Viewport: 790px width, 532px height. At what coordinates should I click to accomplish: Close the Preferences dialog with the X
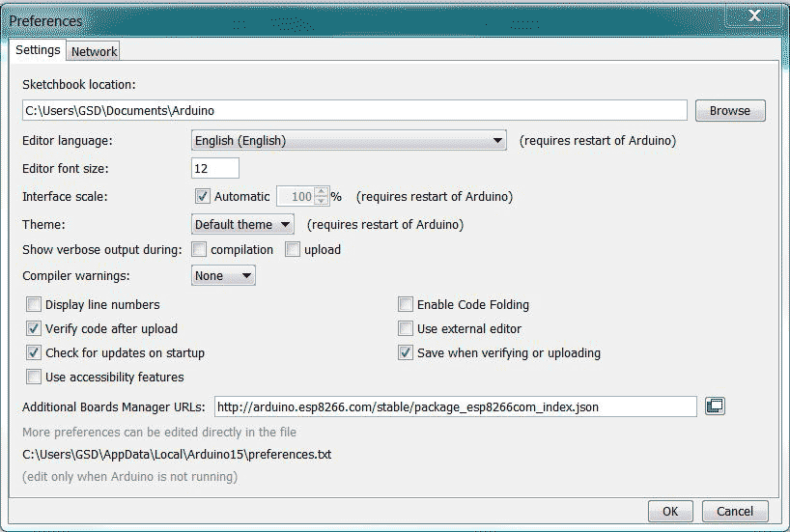point(754,15)
